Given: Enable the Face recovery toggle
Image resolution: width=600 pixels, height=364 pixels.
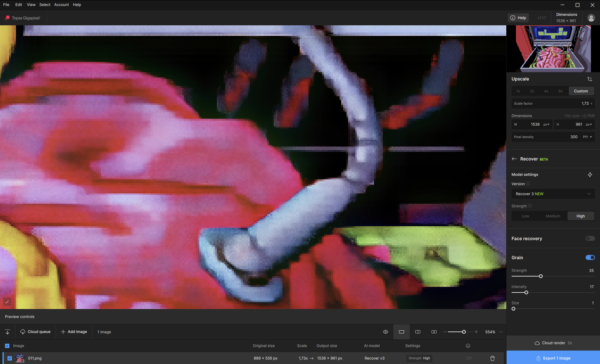Looking at the screenshot, I should click(x=590, y=239).
